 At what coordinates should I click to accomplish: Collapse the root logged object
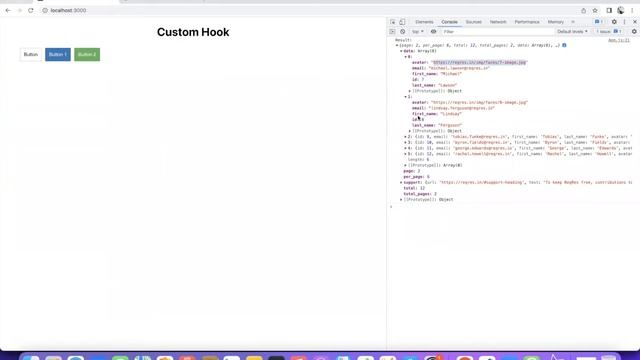tap(397, 45)
